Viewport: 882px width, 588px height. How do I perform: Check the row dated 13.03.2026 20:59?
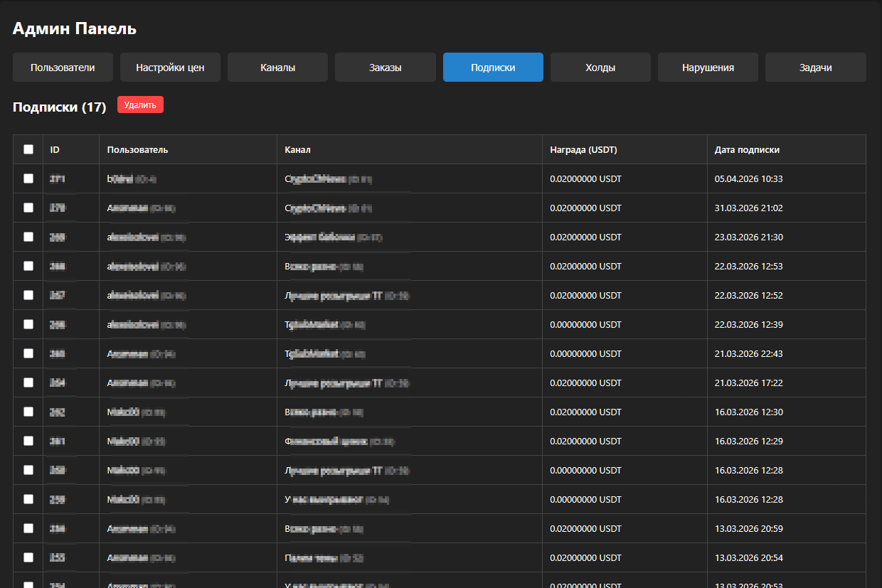point(28,528)
